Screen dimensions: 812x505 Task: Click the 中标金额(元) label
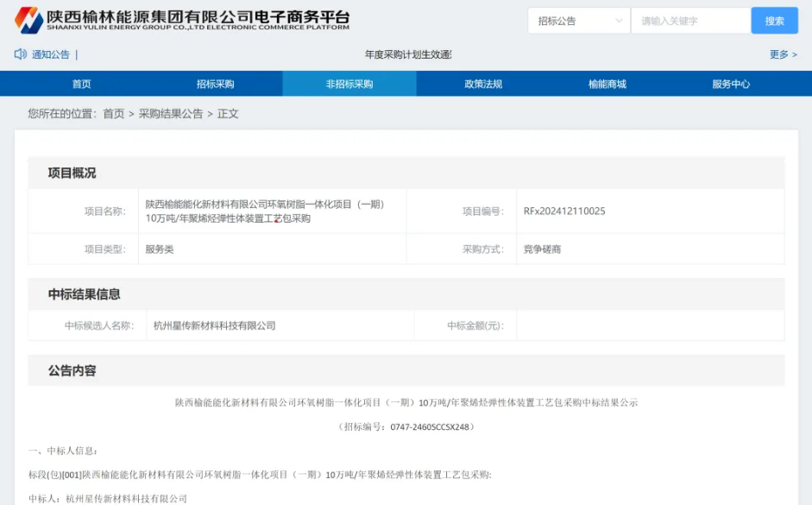[x=475, y=325]
